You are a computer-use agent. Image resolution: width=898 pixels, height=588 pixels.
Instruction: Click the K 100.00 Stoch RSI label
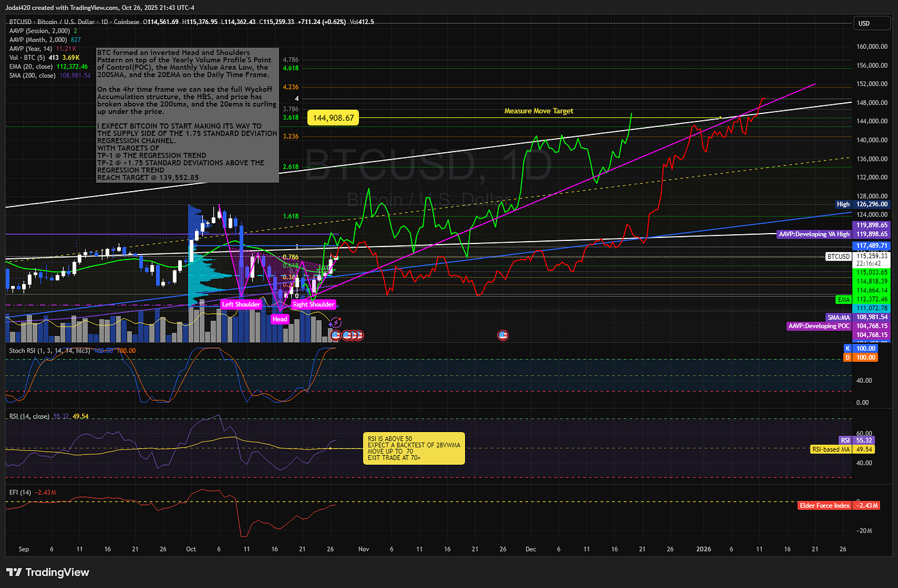860,348
